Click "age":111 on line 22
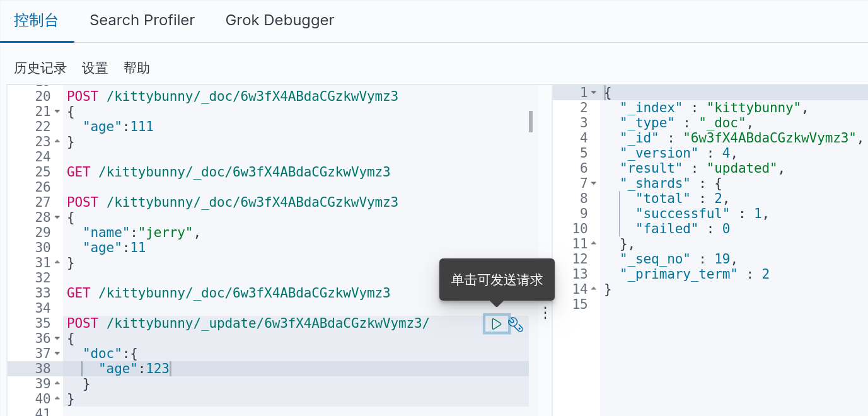Viewport: 868px width, 416px height. [x=118, y=127]
